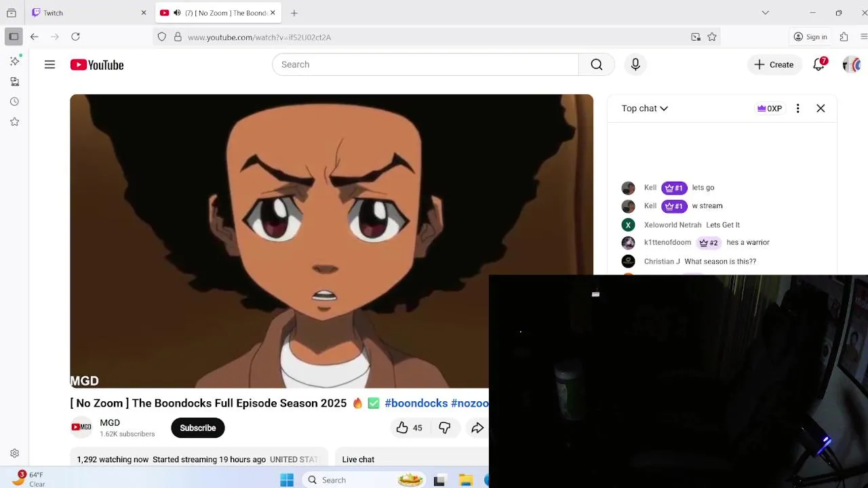Open synced tabs sidebar icon

tap(14, 81)
